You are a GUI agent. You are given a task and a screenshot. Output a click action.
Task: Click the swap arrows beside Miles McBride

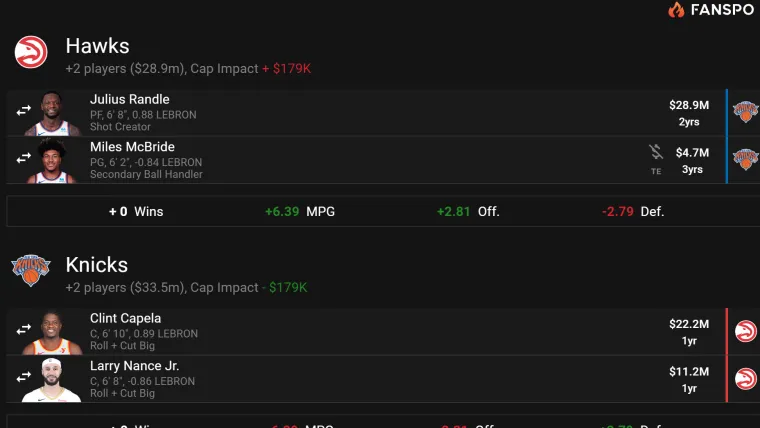pyautogui.click(x=23, y=158)
